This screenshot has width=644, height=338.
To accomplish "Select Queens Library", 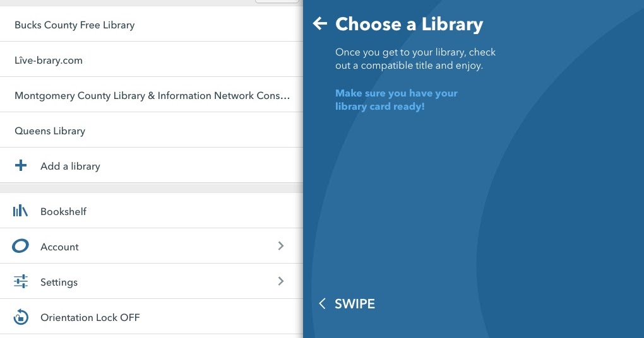I will pos(50,131).
